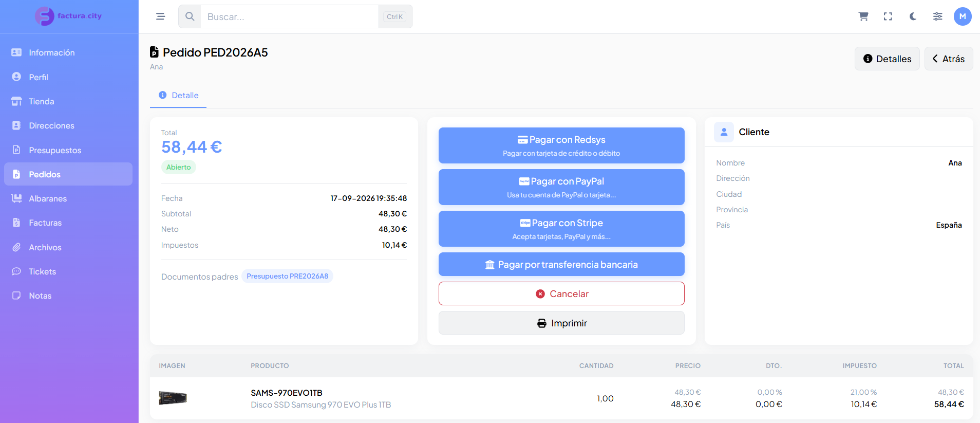Focus the Buscar search field
The height and width of the screenshot is (423, 980).
pyautogui.click(x=290, y=16)
